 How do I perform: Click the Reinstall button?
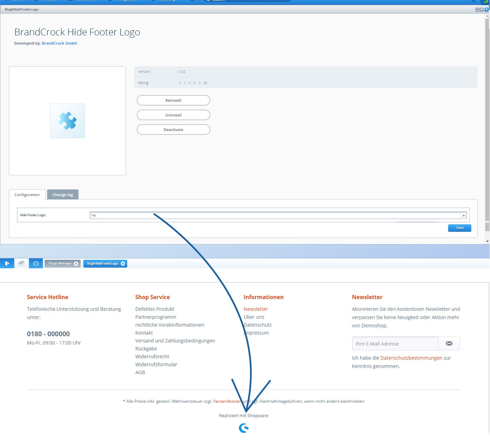tap(174, 100)
